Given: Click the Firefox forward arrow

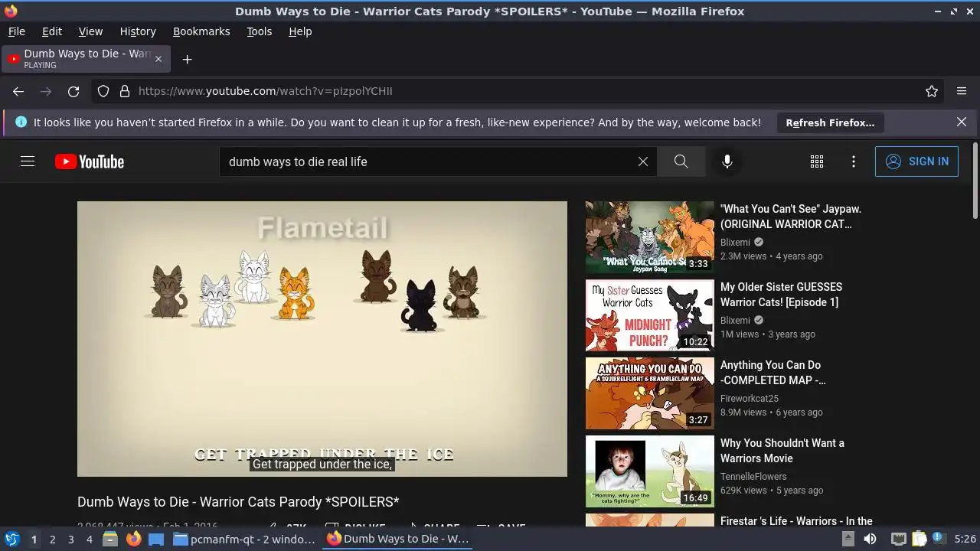Looking at the screenshot, I should [46, 91].
